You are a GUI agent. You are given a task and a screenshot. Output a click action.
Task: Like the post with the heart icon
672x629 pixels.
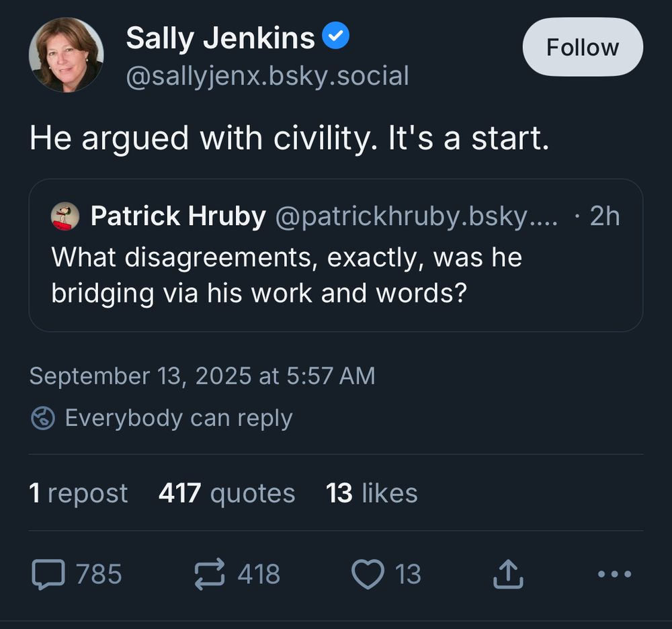367,575
